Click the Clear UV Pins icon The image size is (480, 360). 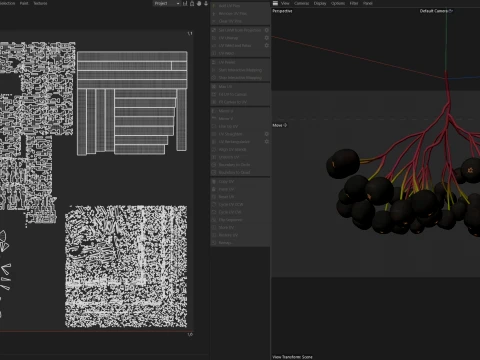pyautogui.click(x=214, y=21)
